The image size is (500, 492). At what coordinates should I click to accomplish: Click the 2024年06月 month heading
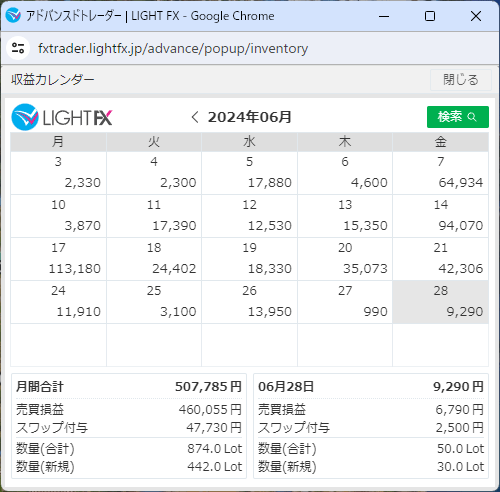[249, 117]
